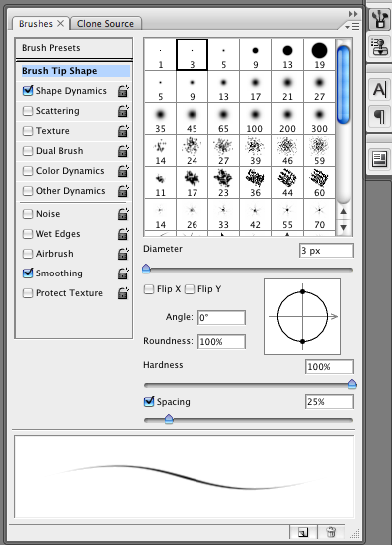Click the Spacing slider handle
392x545 pixels.
169,419
